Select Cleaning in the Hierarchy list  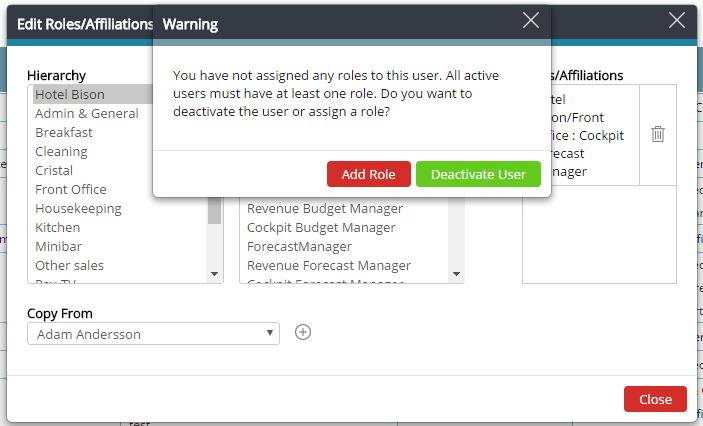point(61,152)
